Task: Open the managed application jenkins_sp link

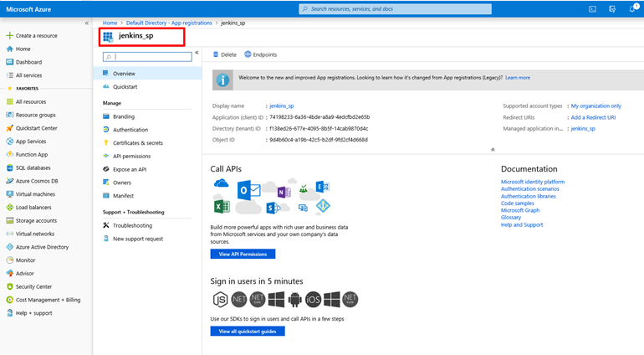Action: (583, 129)
